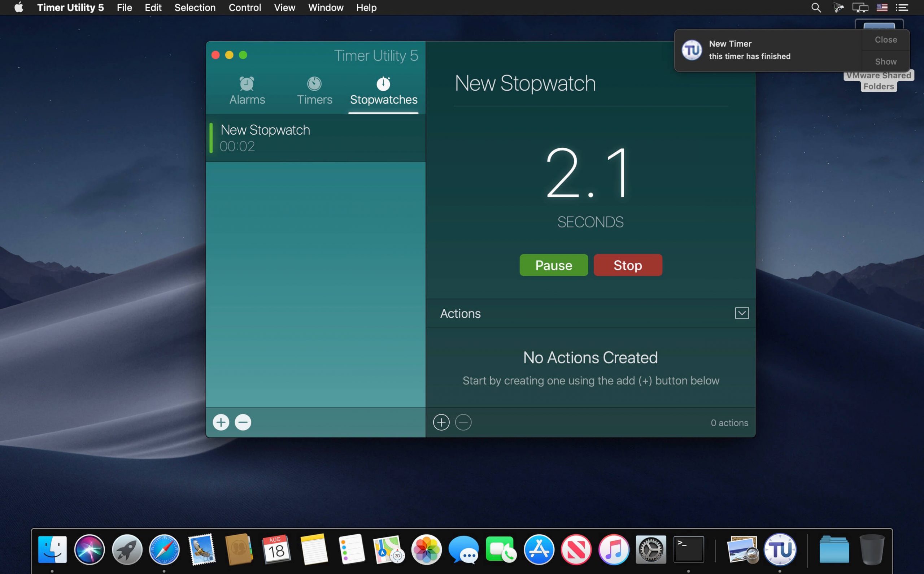924x574 pixels.
Task: Pause the running stopwatch
Action: (553, 265)
